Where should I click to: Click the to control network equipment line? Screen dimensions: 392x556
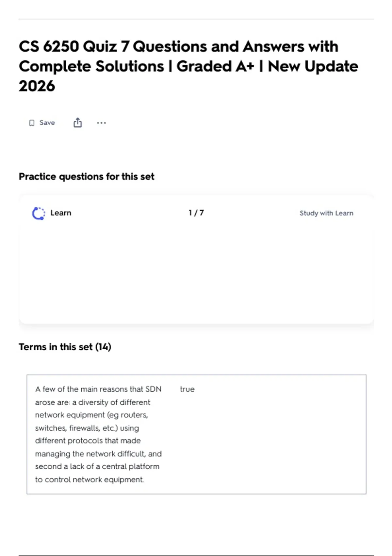point(90,480)
